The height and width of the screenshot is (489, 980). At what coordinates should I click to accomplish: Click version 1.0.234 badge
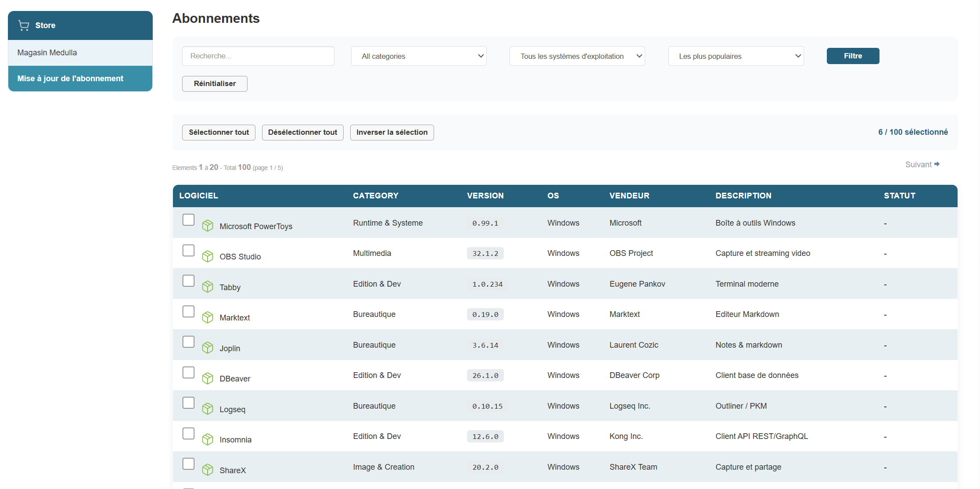[x=488, y=284]
